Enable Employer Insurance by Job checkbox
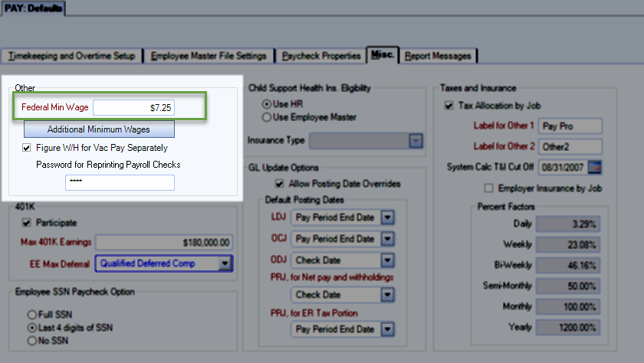This screenshot has width=644, height=363. pos(488,188)
